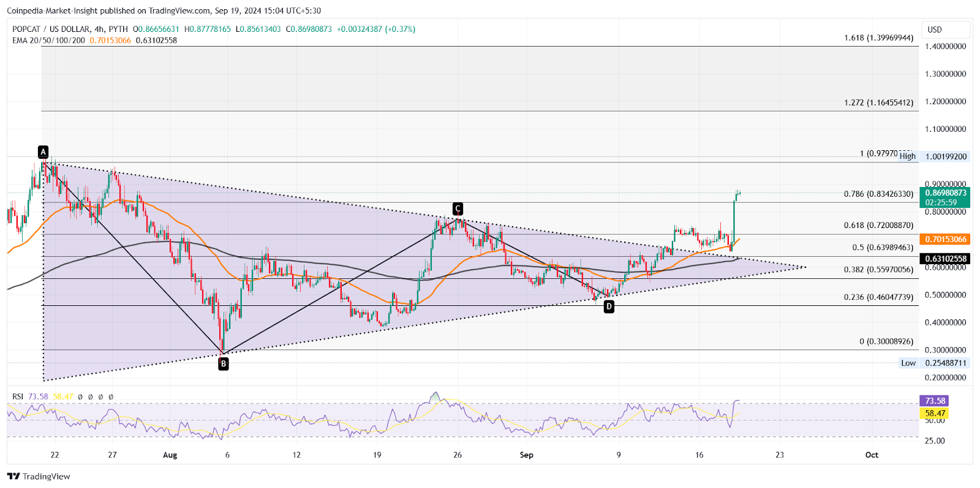The image size is (980, 488).
Task: Click the purple RSI value 73.58 in legend
Action: (38, 397)
